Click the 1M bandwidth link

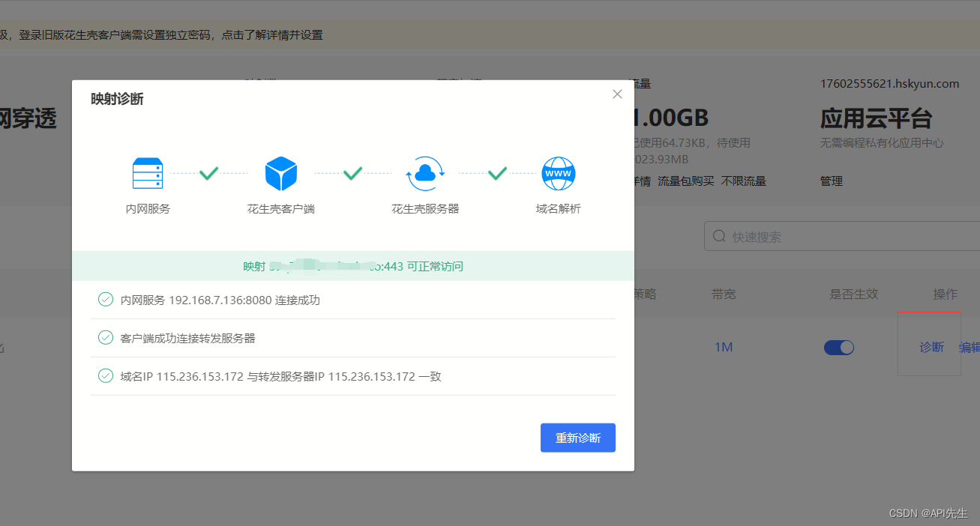click(724, 348)
